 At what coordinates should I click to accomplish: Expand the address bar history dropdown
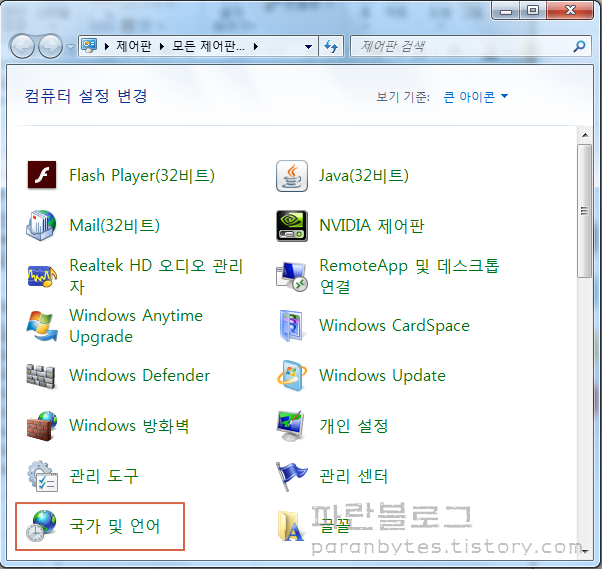point(308,47)
